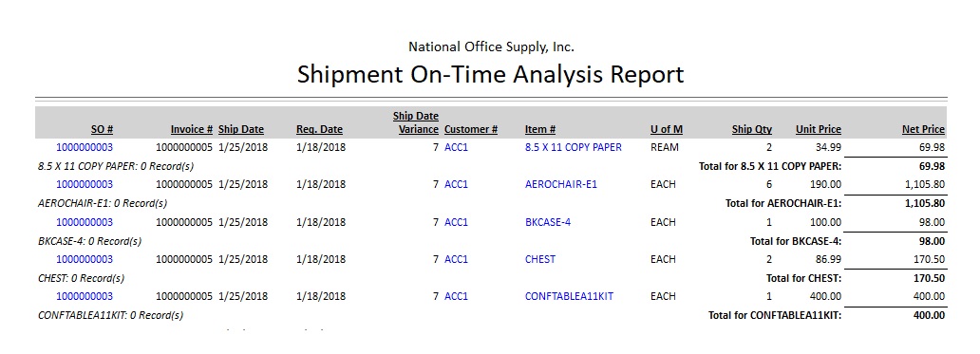The width and height of the screenshot is (980, 354).
Task: Sort by the SO # column header
Action: (102, 129)
